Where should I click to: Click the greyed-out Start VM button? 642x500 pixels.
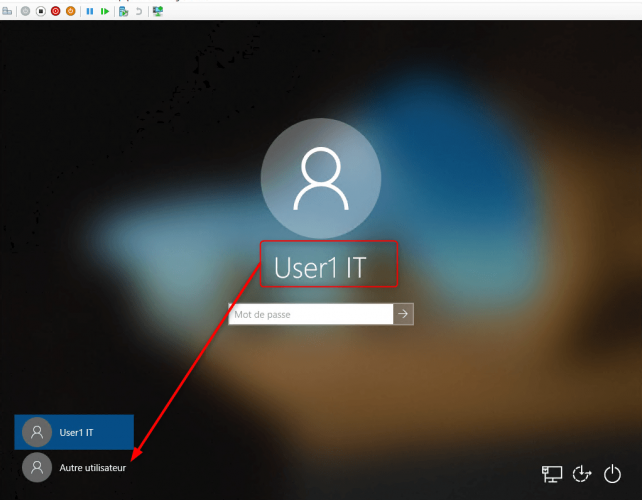click(x=25, y=11)
